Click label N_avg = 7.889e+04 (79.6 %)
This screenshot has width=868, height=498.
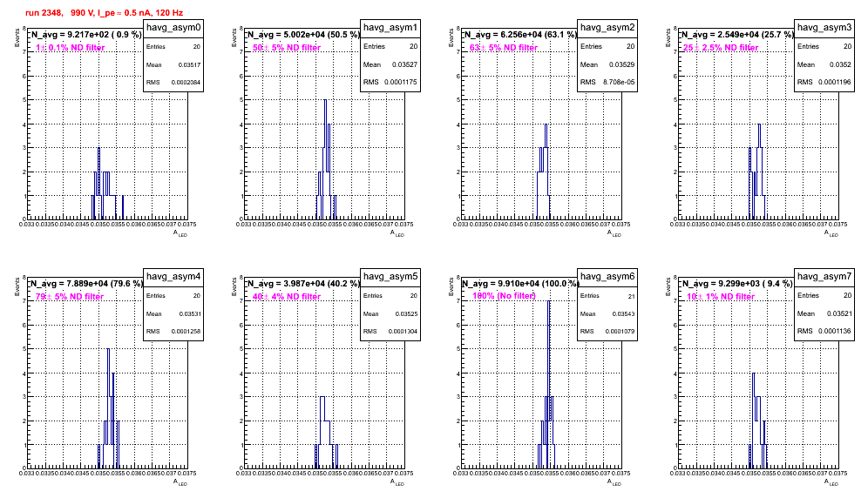(85, 283)
